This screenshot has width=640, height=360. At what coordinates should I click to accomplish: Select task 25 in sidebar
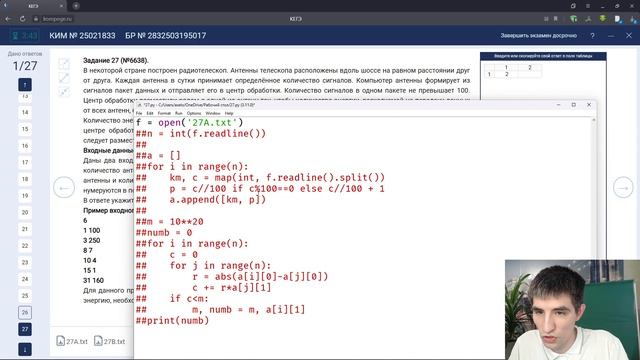25,296
